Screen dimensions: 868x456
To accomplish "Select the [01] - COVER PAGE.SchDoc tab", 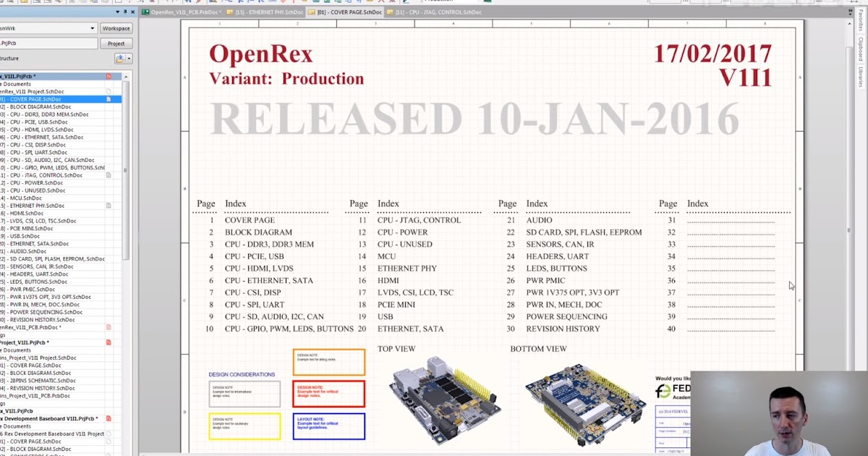I will coord(344,12).
